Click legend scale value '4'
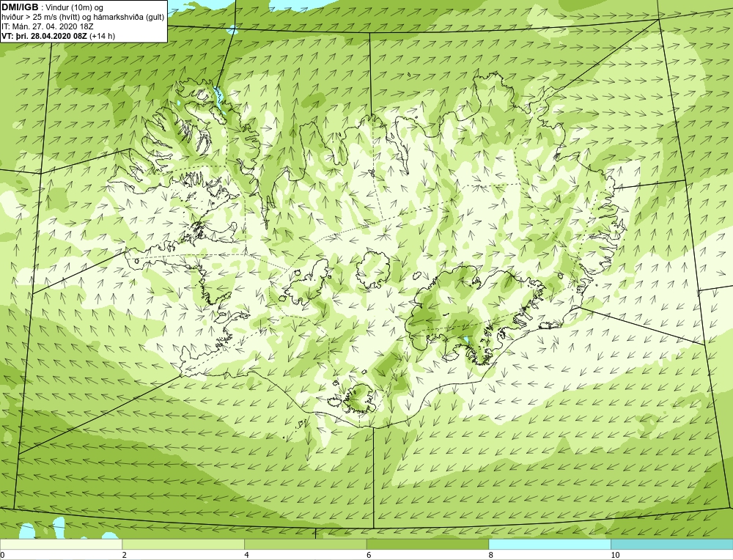Screen dimensions: 733x560 click(246, 555)
